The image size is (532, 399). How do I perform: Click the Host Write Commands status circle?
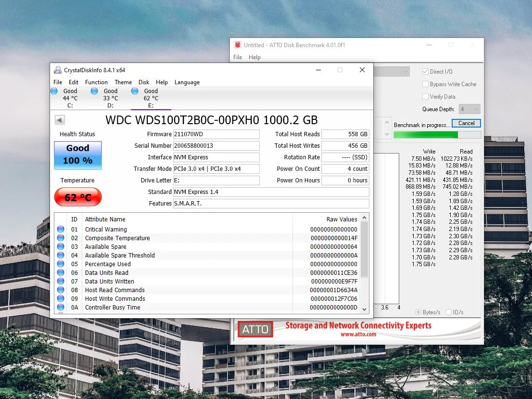pos(61,298)
